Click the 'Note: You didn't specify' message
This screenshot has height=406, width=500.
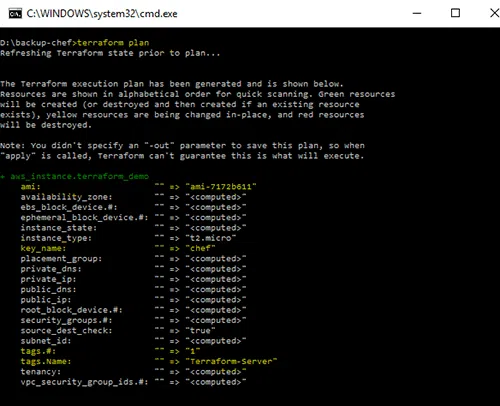point(182,151)
